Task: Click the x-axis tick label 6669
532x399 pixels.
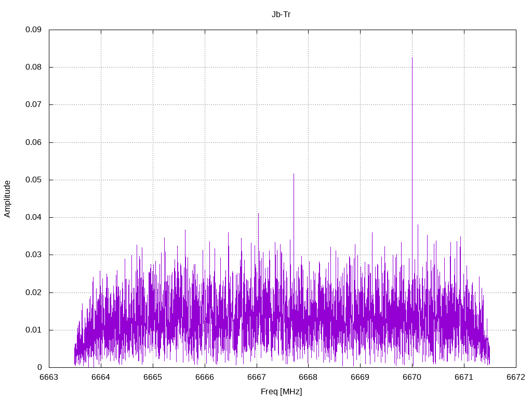Action: 360,377
